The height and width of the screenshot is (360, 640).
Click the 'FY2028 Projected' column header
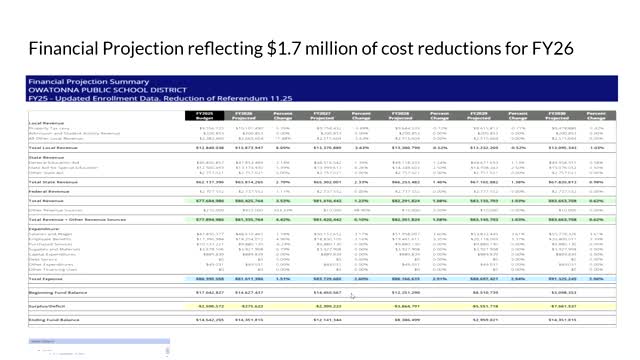pyautogui.click(x=400, y=116)
